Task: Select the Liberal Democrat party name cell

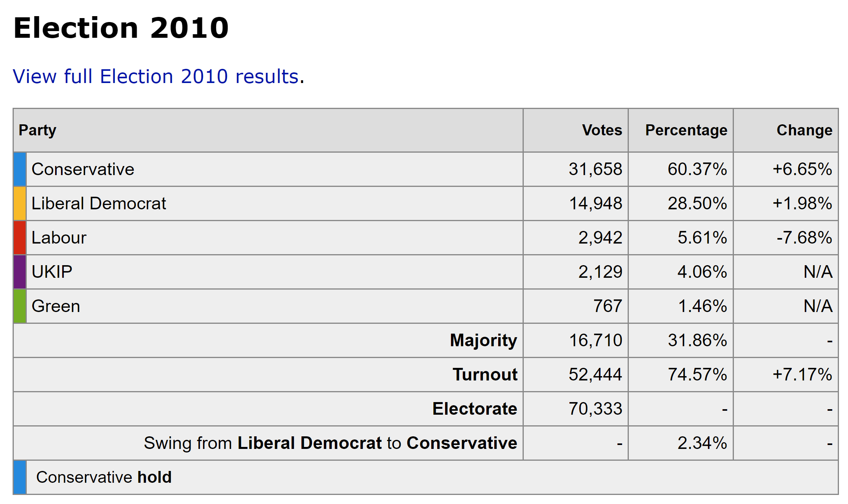Action: click(x=99, y=203)
